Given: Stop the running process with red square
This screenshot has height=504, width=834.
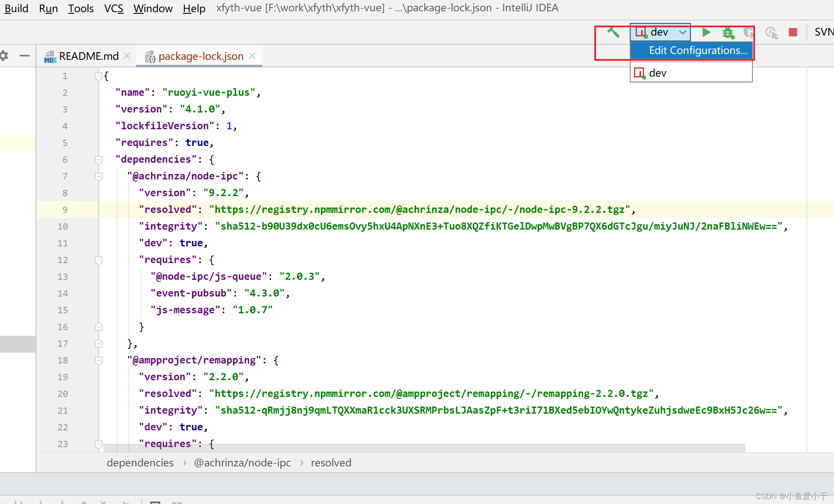Looking at the screenshot, I should 793,32.
